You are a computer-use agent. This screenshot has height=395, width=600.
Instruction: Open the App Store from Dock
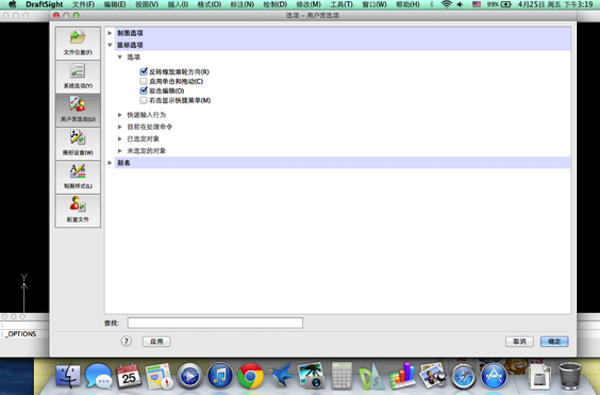pos(494,376)
